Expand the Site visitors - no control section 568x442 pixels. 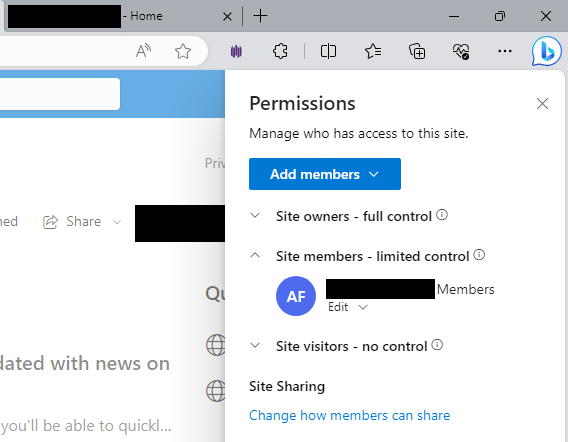255,345
